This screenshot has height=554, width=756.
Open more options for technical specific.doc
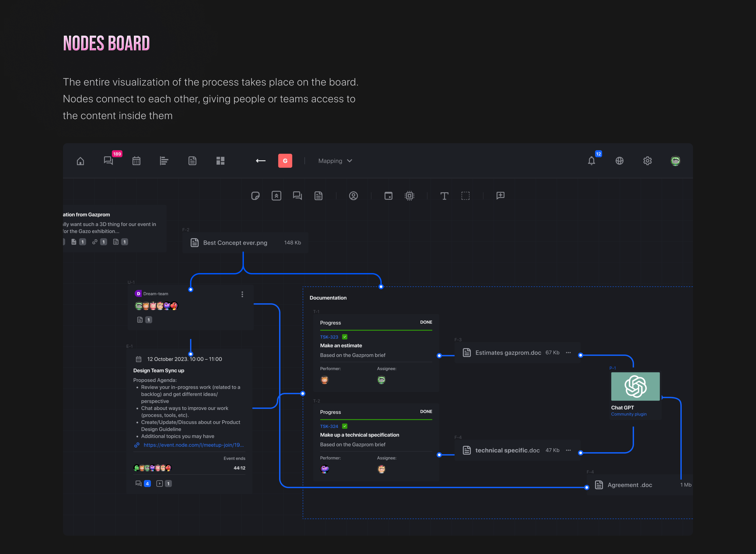point(568,450)
